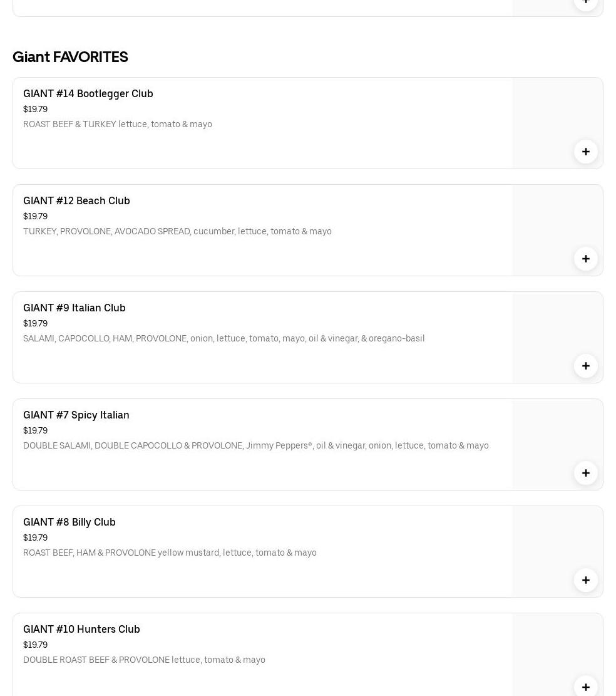This screenshot has height=696, width=616.
Task: Select GIANT #9 Italian Club title
Action: (74, 308)
